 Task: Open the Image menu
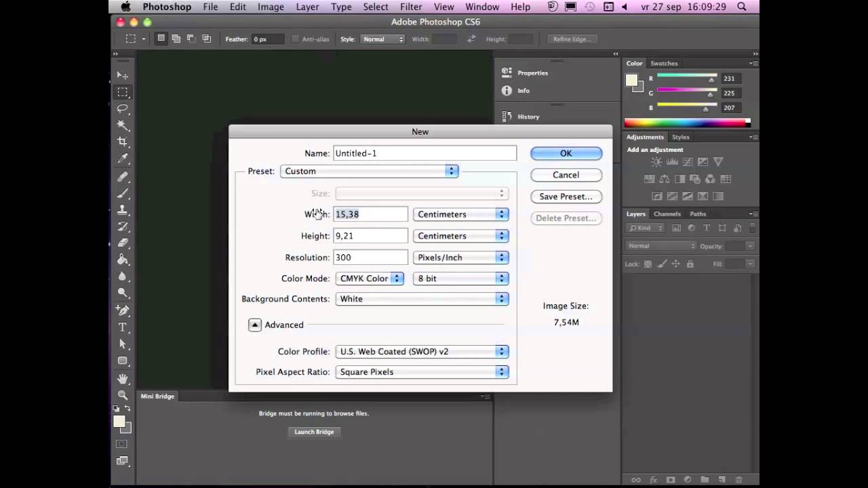[271, 7]
